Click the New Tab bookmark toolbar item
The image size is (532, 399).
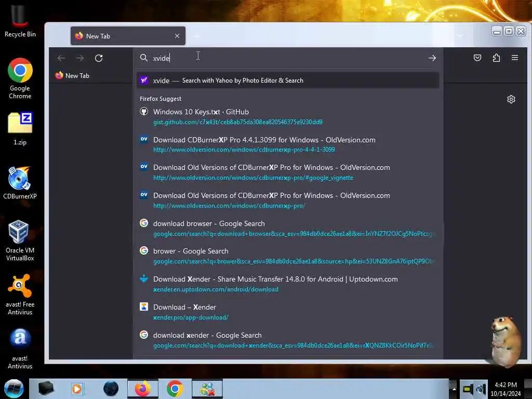coord(72,76)
